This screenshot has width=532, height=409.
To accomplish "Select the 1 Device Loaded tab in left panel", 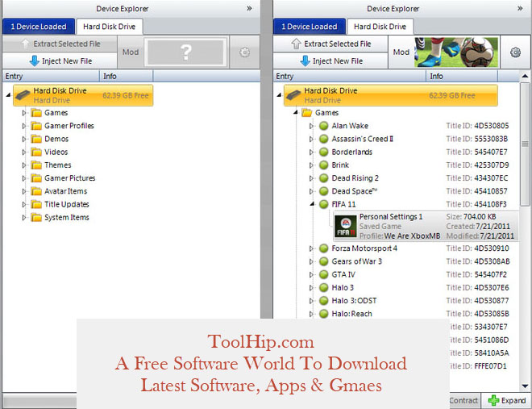I will click(39, 27).
